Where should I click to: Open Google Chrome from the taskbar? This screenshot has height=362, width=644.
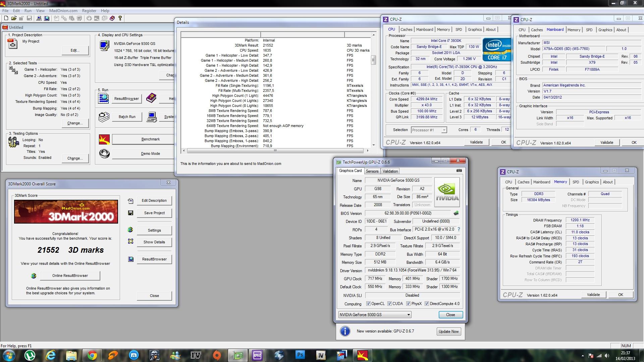(x=92, y=355)
